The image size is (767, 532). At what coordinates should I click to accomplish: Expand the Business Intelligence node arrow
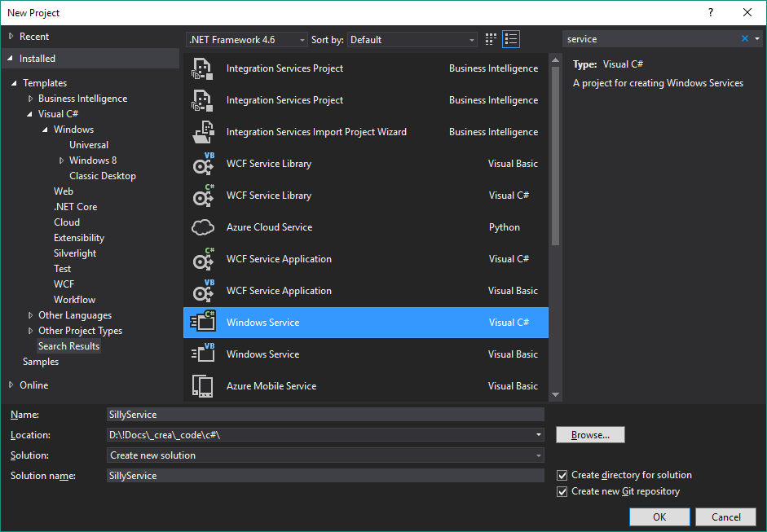pyautogui.click(x=30, y=99)
